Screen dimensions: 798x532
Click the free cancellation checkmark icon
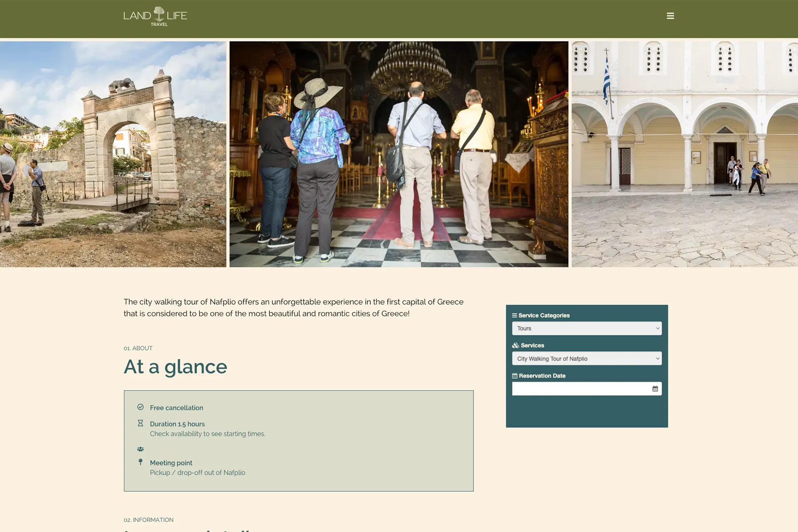click(140, 407)
